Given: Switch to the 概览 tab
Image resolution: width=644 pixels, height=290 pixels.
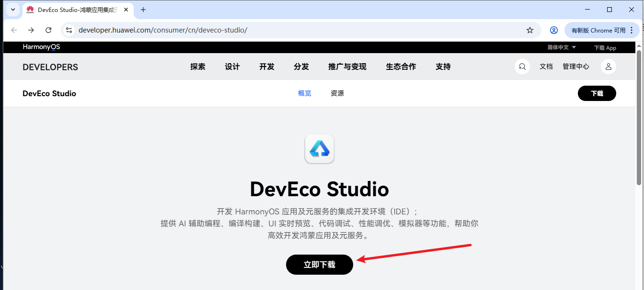Looking at the screenshot, I should (x=305, y=93).
